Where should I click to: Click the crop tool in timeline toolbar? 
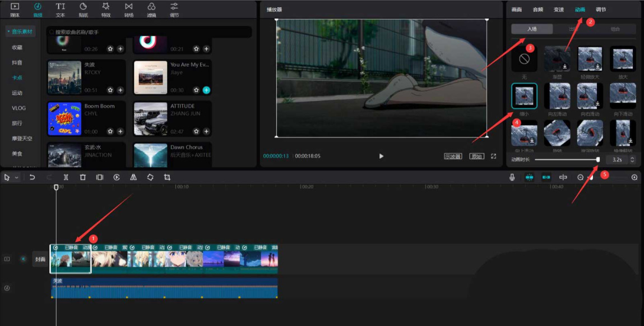coord(167,177)
